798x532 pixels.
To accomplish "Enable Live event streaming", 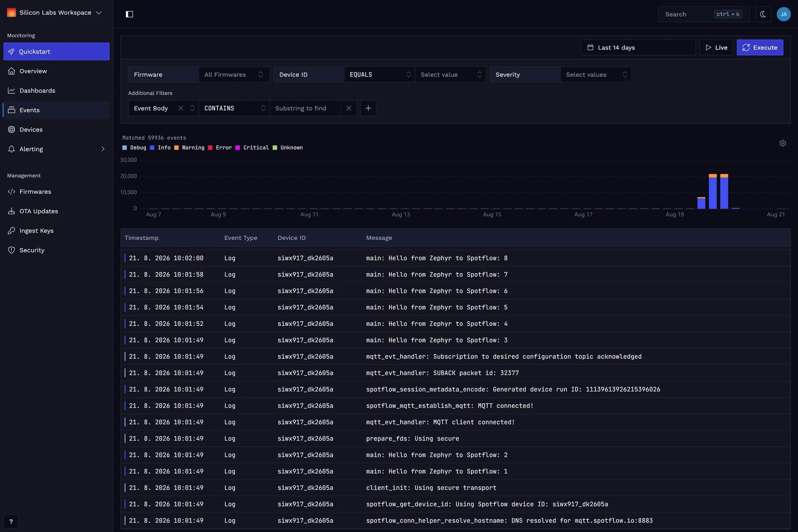I will tap(716, 47).
